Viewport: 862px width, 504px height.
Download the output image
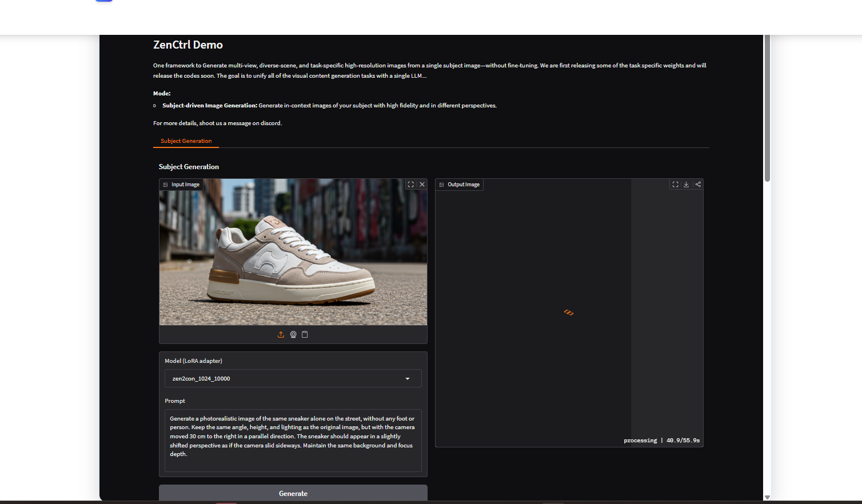point(687,185)
